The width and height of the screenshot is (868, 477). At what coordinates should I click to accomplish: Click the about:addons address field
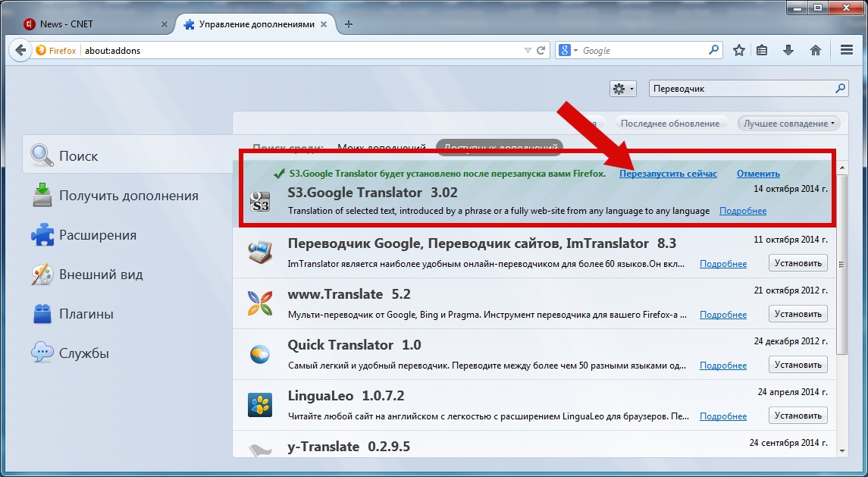click(302, 50)
